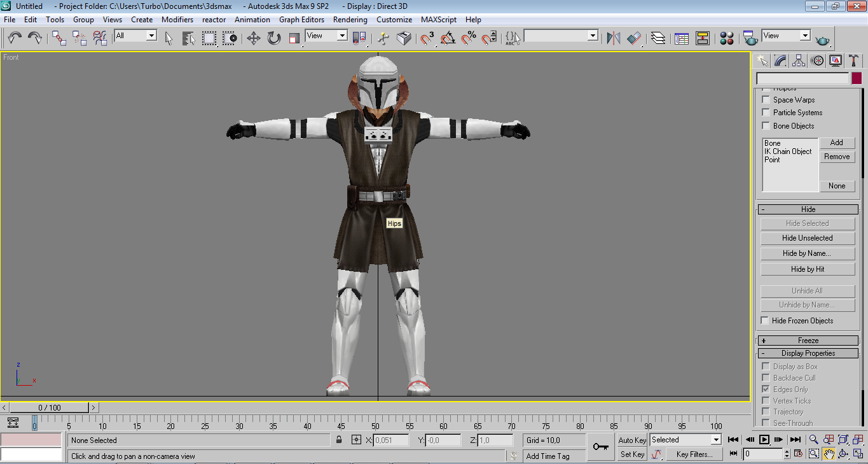Screen dimensions: 868x464
Task: Toggle 3D Snaps magnet icon
Action: coord(428,38)
